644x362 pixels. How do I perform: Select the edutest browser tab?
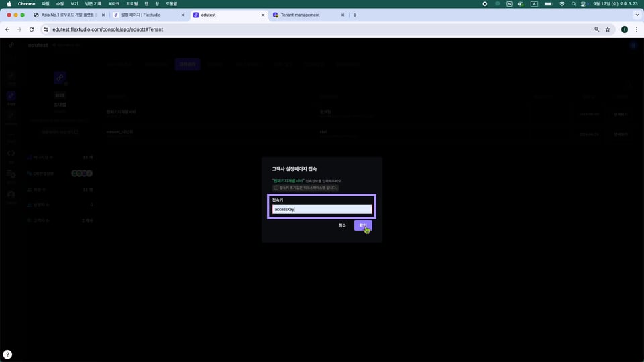click(228, 15)
